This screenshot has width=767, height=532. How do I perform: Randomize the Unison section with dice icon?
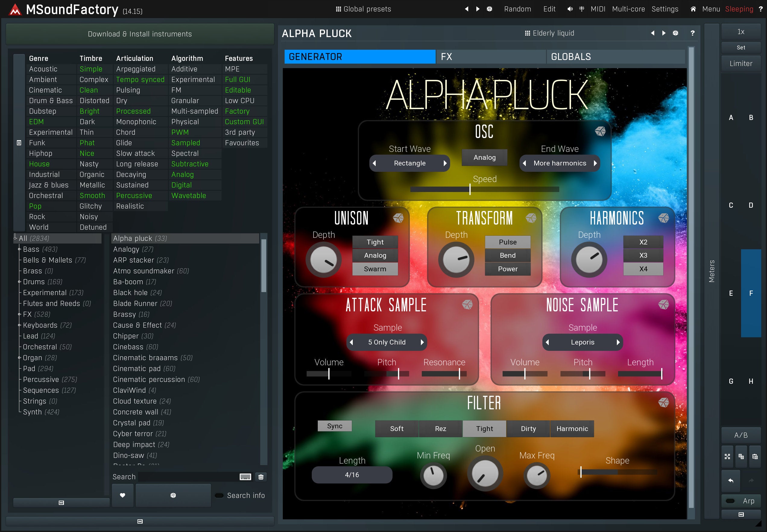tap(398, 218)
